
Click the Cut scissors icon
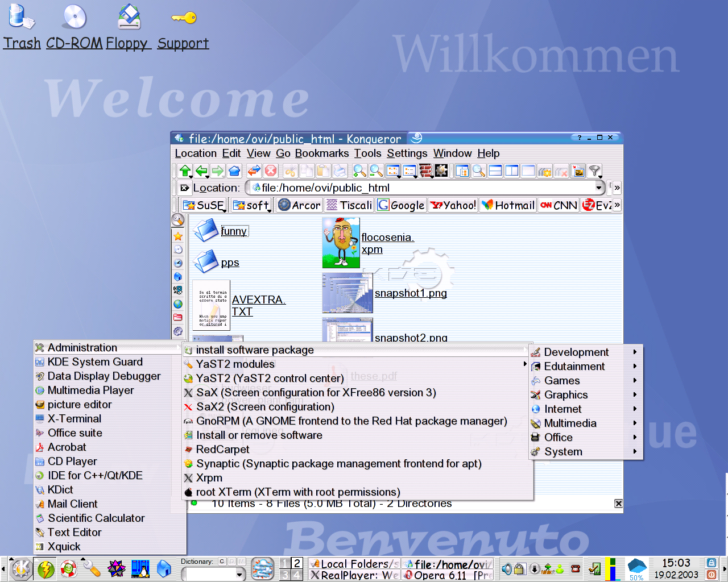291,171
